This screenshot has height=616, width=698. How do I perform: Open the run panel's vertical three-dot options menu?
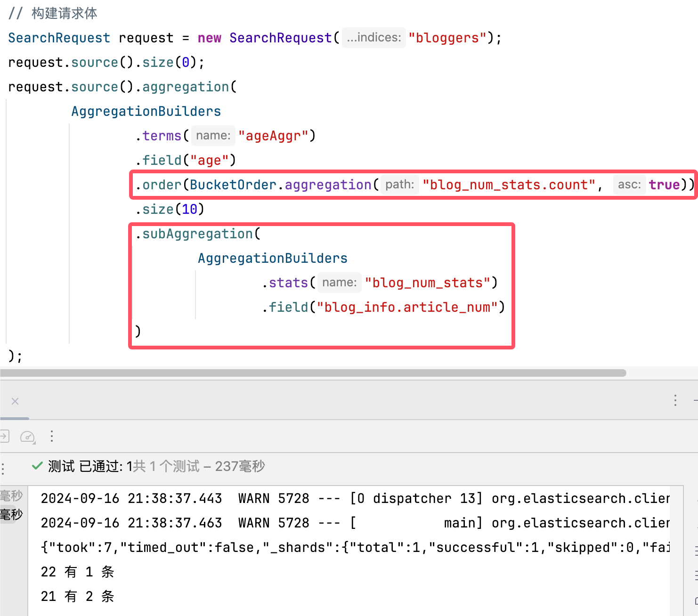tap(675, 401)
